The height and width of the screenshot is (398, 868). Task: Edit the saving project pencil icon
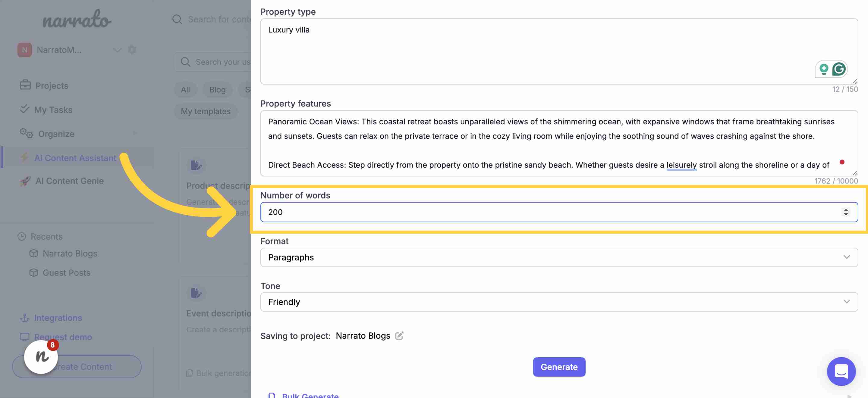(x=399, y=335)
